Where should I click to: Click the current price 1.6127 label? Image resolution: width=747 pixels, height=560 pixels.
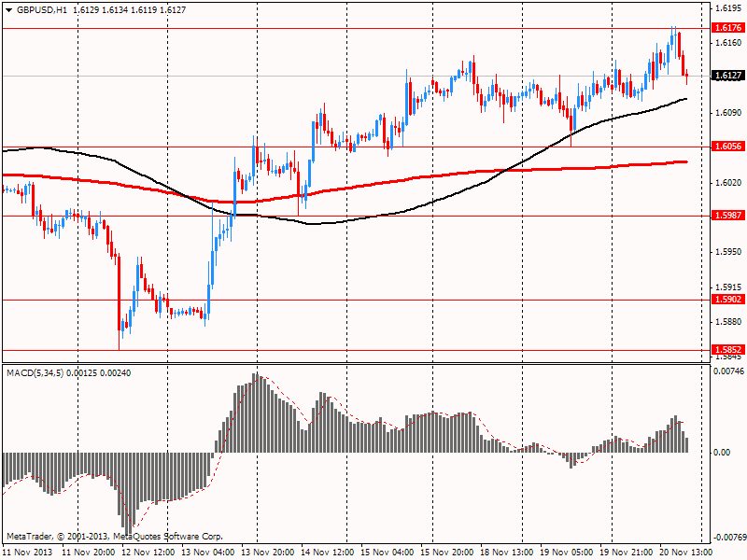pos(728,76)
